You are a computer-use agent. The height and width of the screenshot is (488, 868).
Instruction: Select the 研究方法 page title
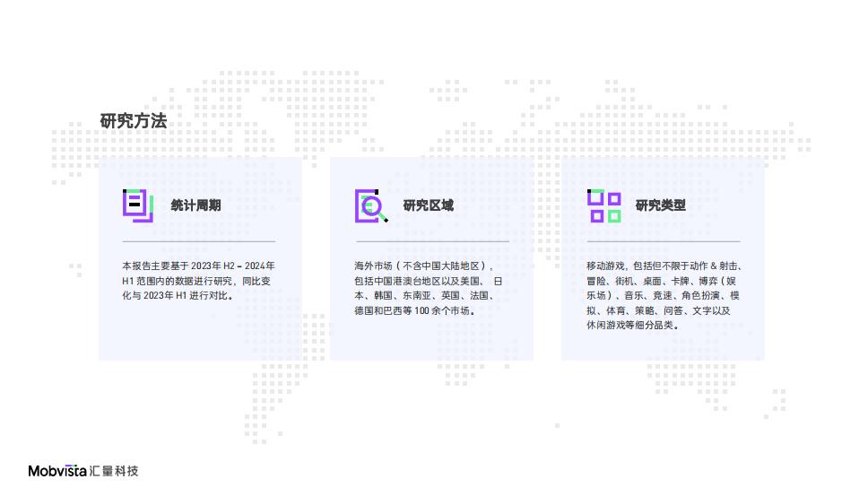coord(134,121)
